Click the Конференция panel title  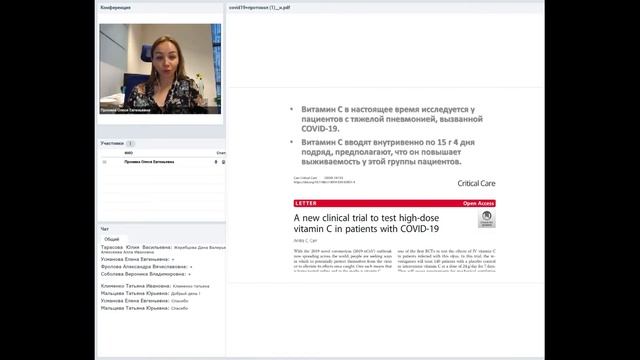tap(116, 7)
